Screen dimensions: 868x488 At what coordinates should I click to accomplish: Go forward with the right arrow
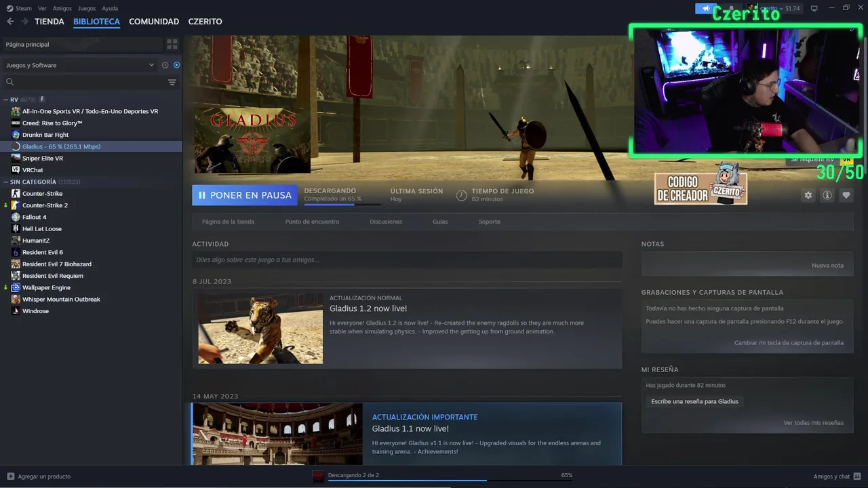tap(24, 22)
